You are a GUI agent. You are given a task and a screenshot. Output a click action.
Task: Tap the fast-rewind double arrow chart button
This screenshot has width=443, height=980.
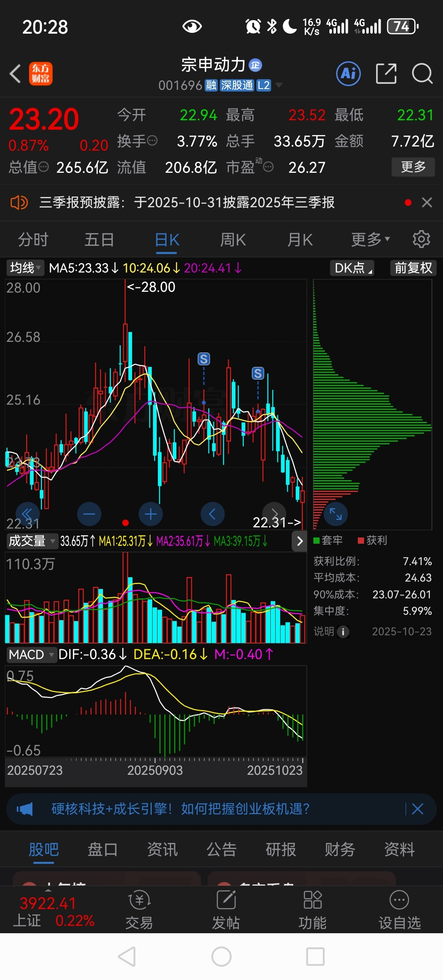pyautogui.click(x=27, y=514)
